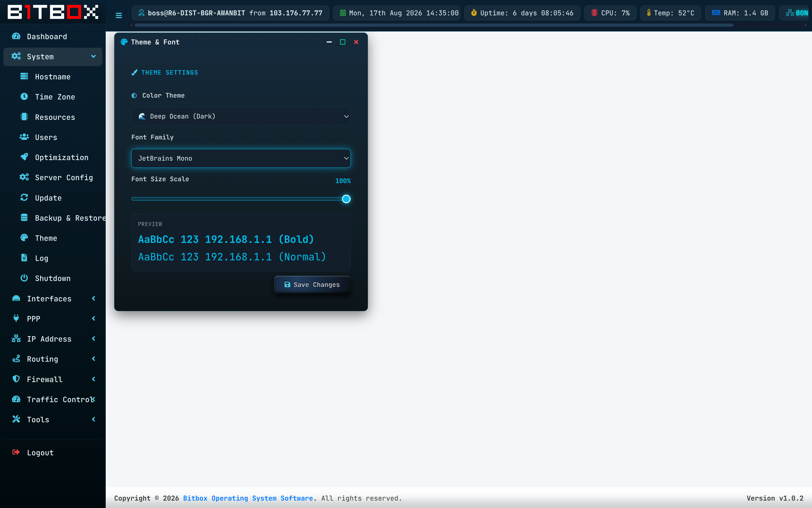Click the Theme palette icon in sidebar
Viewport: 812px width, 508px height.
(x=24, y=238)
